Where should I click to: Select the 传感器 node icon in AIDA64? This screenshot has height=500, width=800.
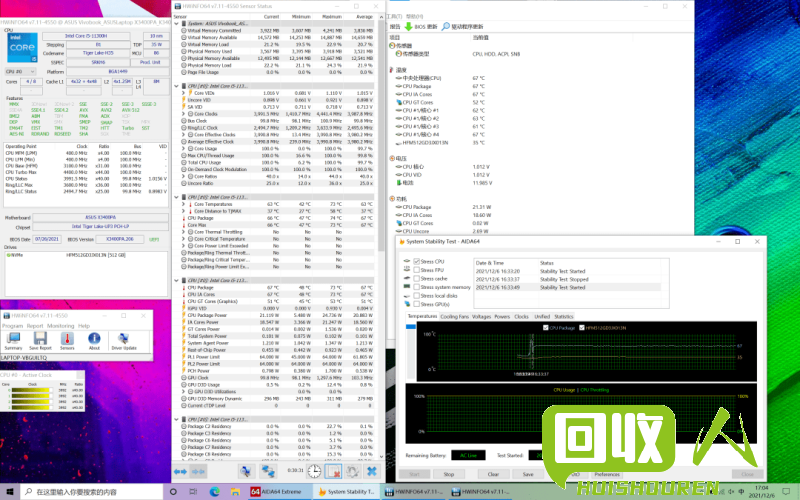(x=392, y=46)
